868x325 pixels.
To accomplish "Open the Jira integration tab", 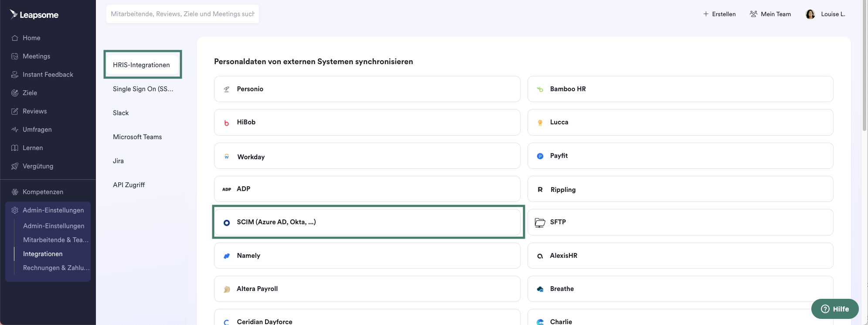I will pos(118,161).
